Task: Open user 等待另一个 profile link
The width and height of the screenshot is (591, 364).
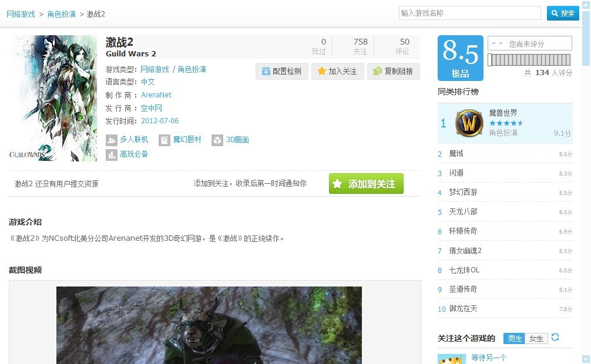Action: pyautogui.click(x=489, y=358)
